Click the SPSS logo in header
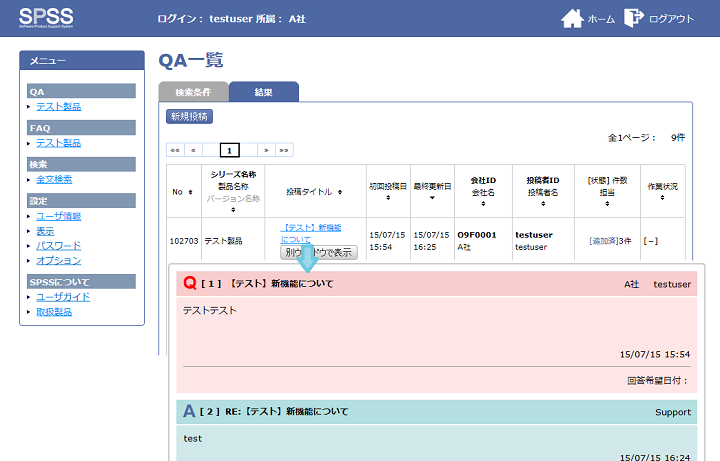The height and width of the screenshot is (461, 720). pos(46,17)
